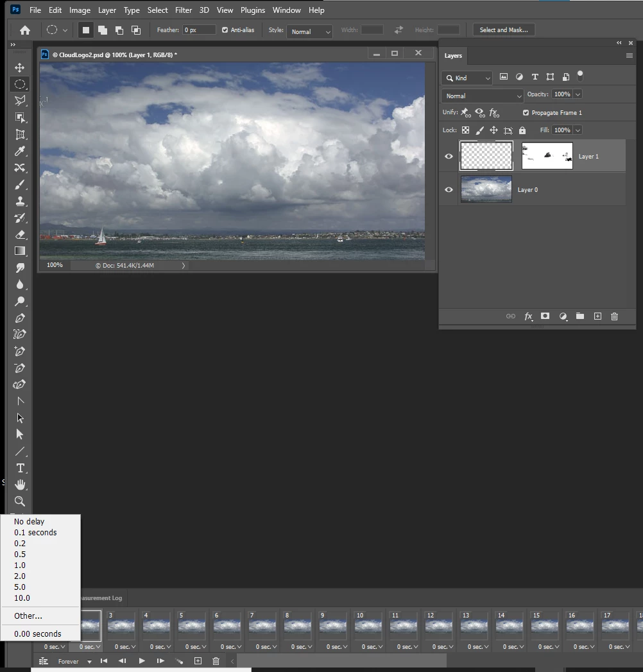Open the Filter menu
The image size is (643, 672).
pos(184,10)
